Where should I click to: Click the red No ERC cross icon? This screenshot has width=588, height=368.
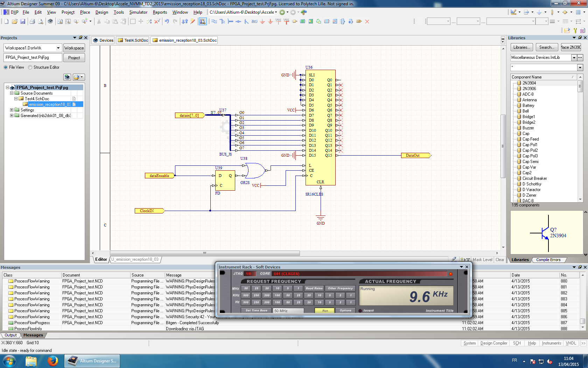pos(367,21)
